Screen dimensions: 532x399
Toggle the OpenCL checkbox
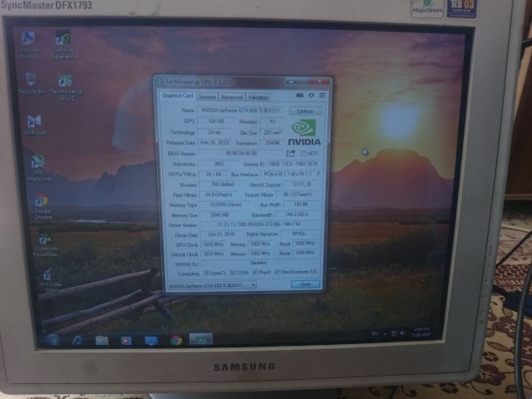[207, 273]
